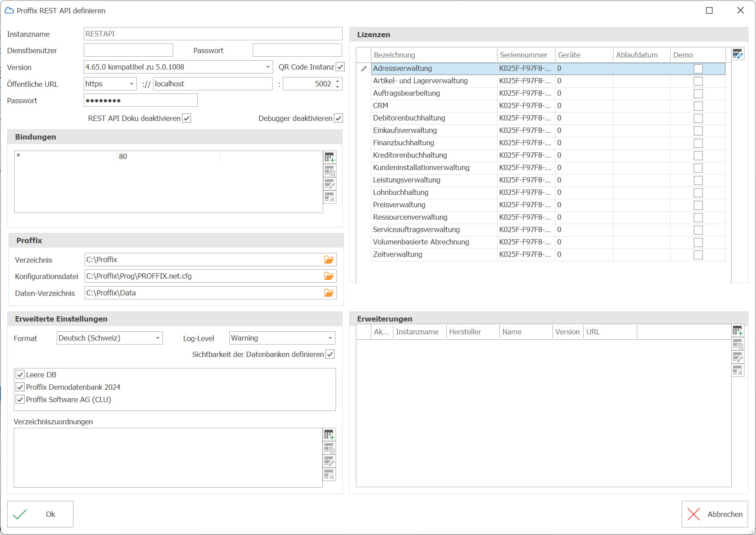
Task: Delete Verzeichniszuordnungen entry icon
Action: tap(329, 474)
